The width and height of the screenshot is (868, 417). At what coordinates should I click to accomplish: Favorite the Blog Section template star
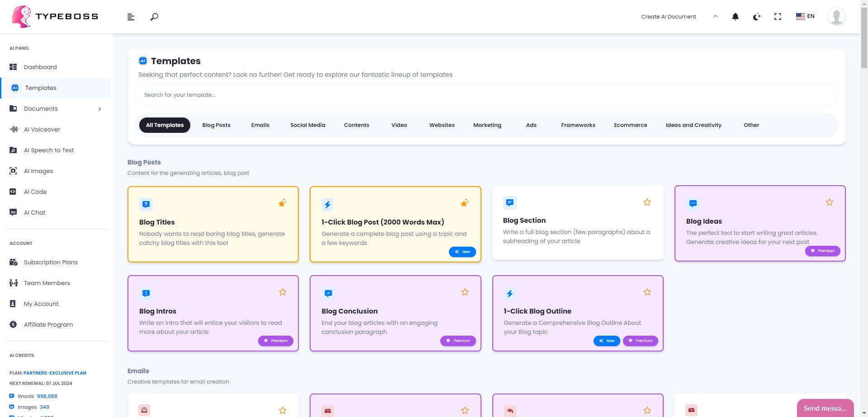(647, 202)
